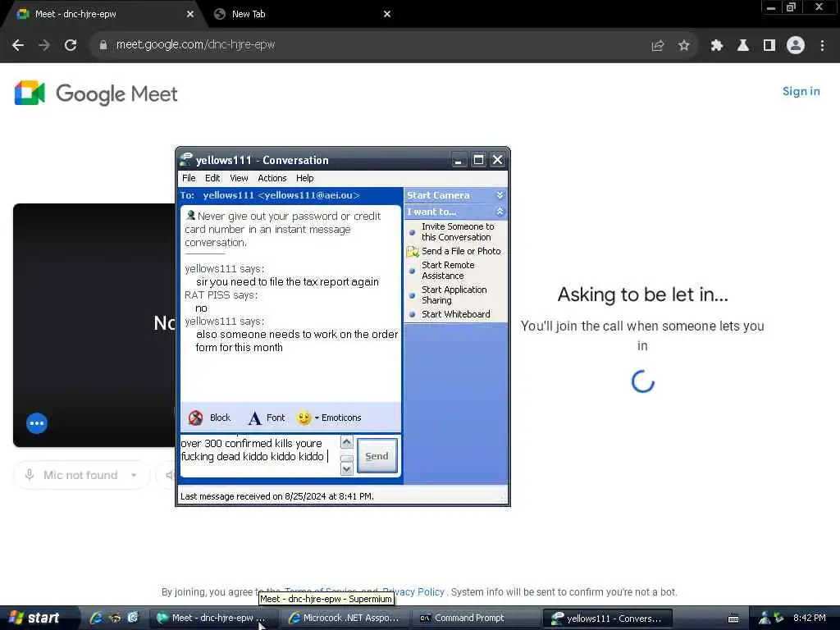Open the Edit menu in Conversation window
The height and width of the screenshot is (630, 840).
(x=212, y=178)
